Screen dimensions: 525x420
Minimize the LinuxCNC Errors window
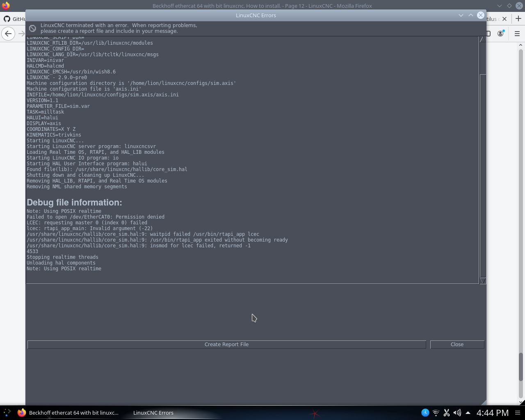pyautogui.click(x=461, y=15)
